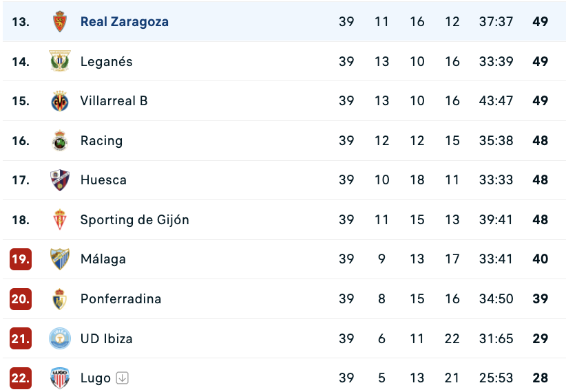The image size is (566, 392).
Task: Click the Real Zaragoza club crest
Action: [x=60, y=21]
